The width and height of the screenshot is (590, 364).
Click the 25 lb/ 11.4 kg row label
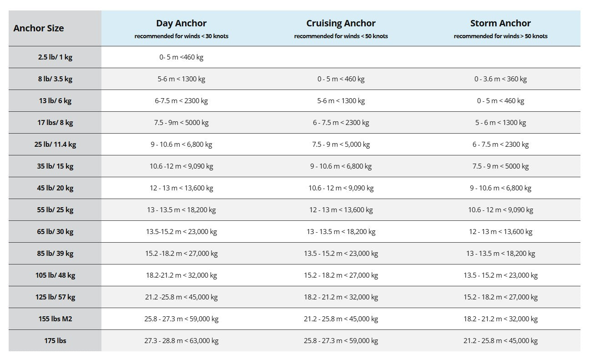tap(55, 145)
